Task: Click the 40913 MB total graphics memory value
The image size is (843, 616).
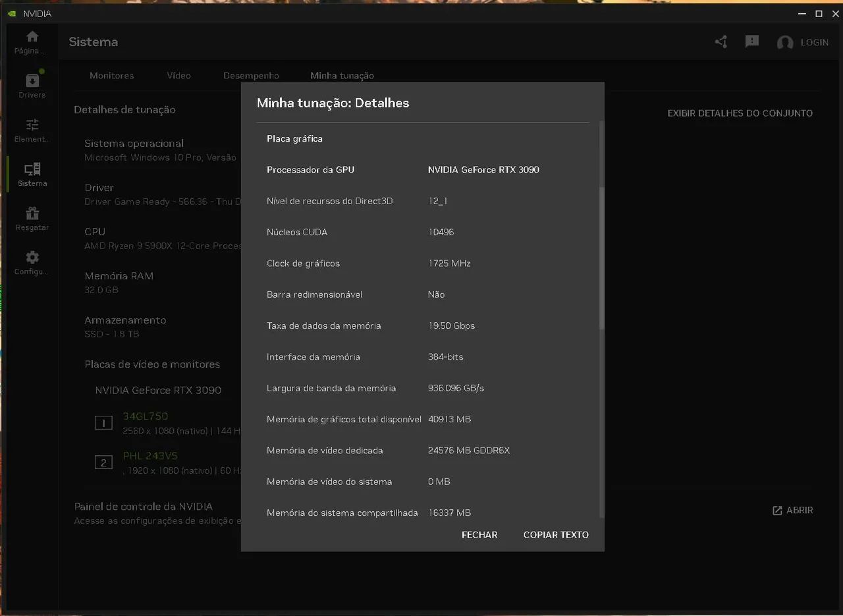Action: [449, 420]
